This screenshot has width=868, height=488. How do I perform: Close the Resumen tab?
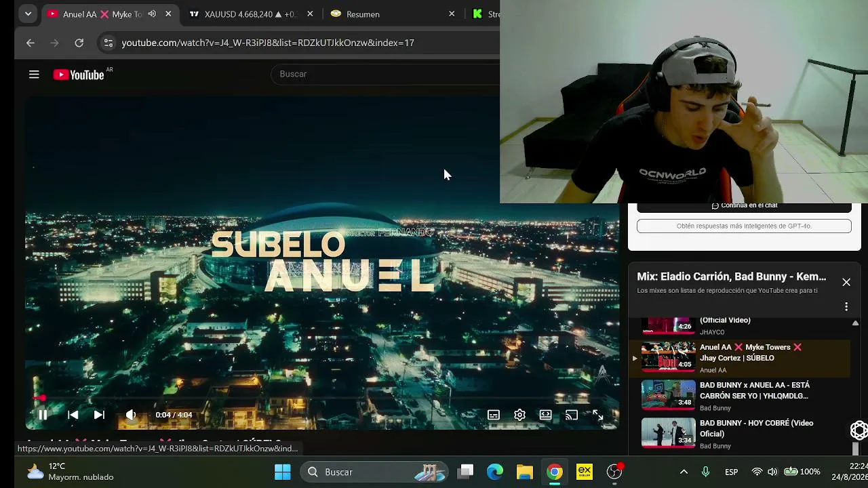click(x=452, y=14)
